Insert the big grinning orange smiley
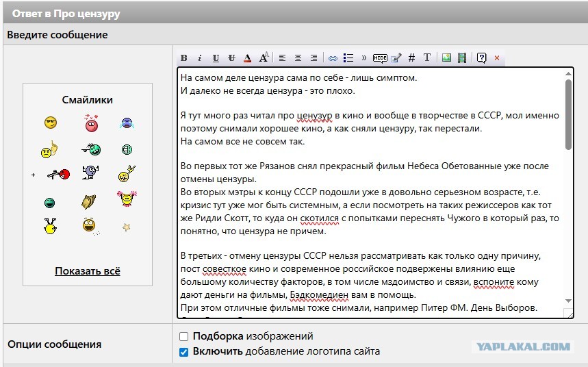 coord(90,226)
